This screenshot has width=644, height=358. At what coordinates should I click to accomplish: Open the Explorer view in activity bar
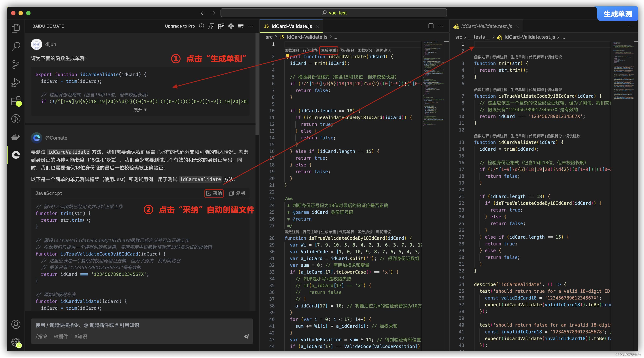(x=16, y=28)
